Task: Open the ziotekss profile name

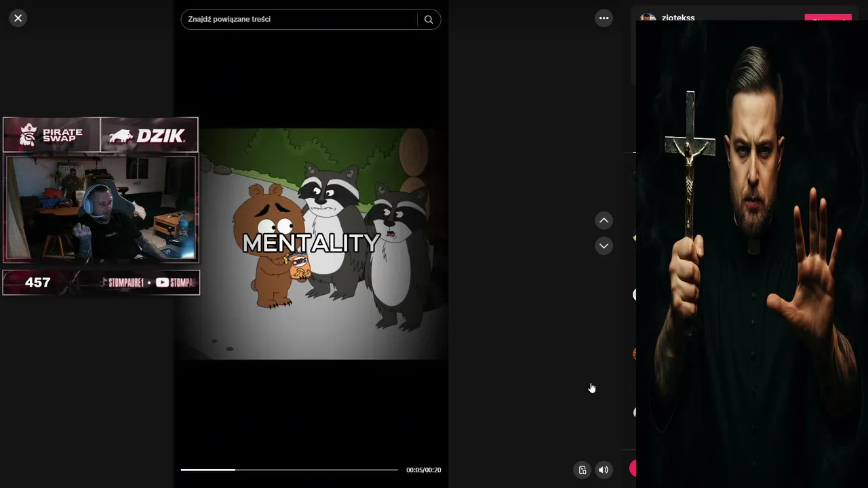Action: point(678,18)
